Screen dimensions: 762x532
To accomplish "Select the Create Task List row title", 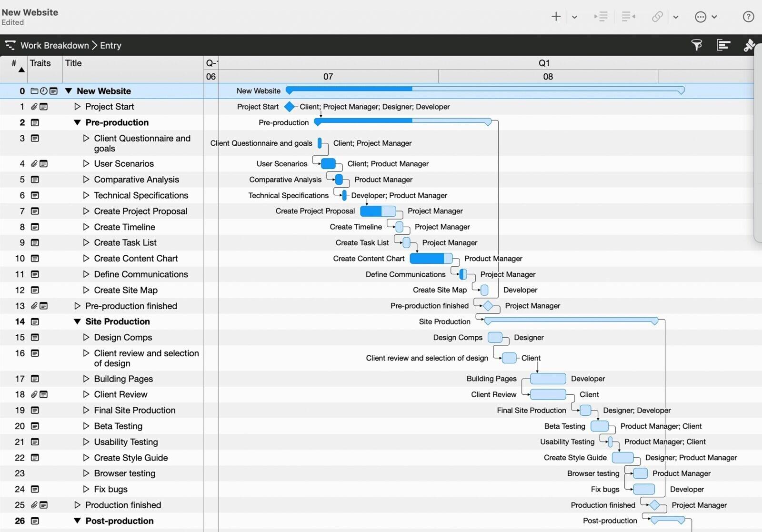I will click(x=125, y=242).
